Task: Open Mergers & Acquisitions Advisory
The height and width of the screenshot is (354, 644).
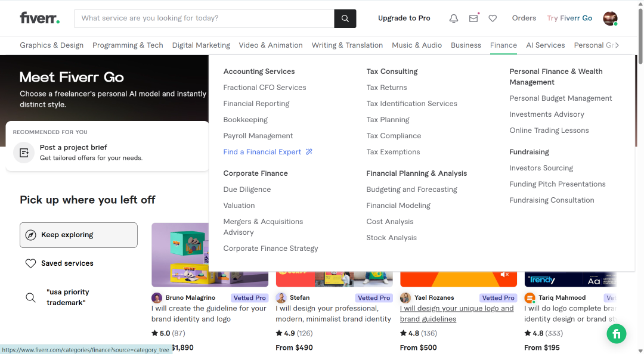Action: pyautogui.click(x=264, y=226)
